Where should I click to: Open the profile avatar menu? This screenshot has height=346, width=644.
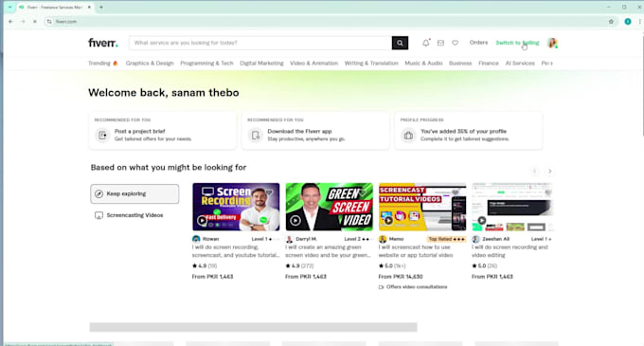pos(552,43)
